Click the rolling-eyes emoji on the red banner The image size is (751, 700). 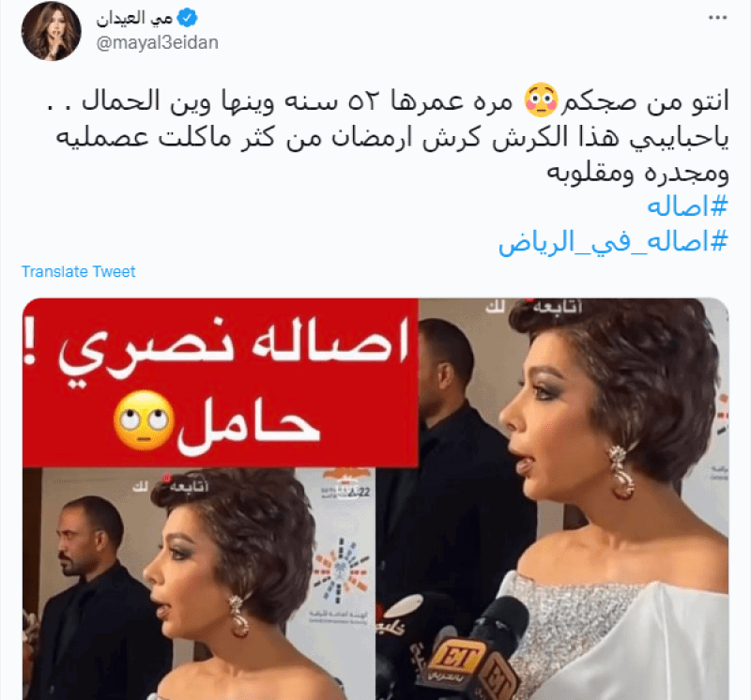(145, 419)
